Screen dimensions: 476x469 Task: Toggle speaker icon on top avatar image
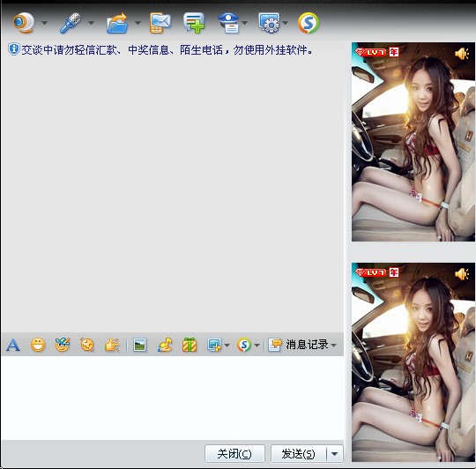click(x=462, y=54)
